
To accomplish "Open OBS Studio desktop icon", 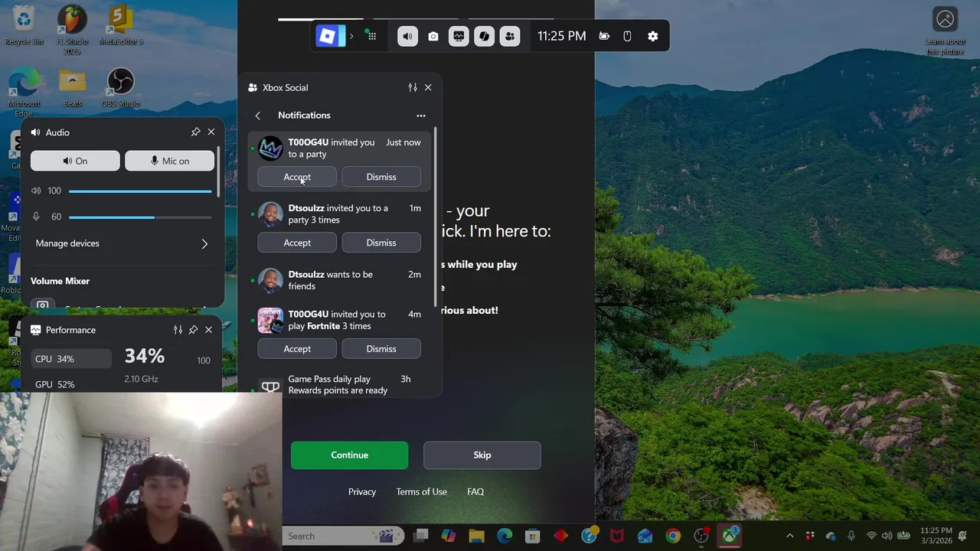I will (121, 88).
